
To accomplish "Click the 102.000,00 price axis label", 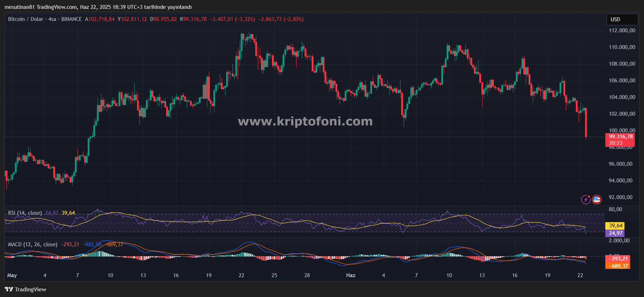I will click(x=622, y=114).
